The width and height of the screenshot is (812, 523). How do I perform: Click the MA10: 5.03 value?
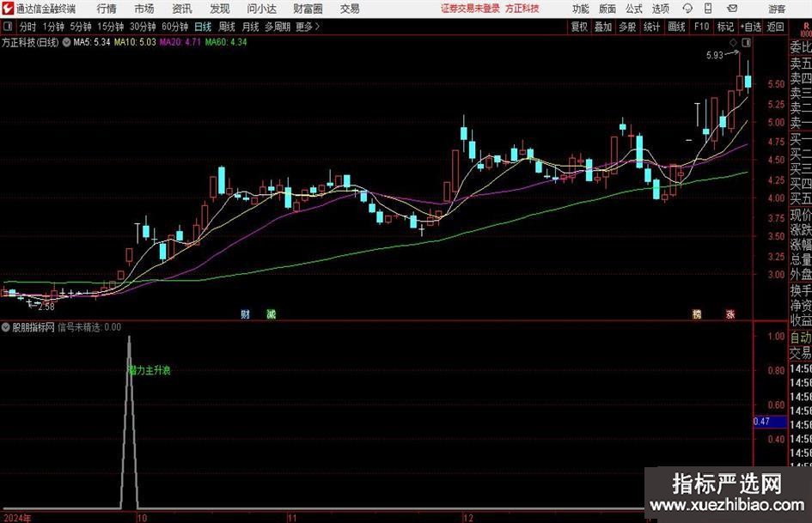(x=135, y=42)
